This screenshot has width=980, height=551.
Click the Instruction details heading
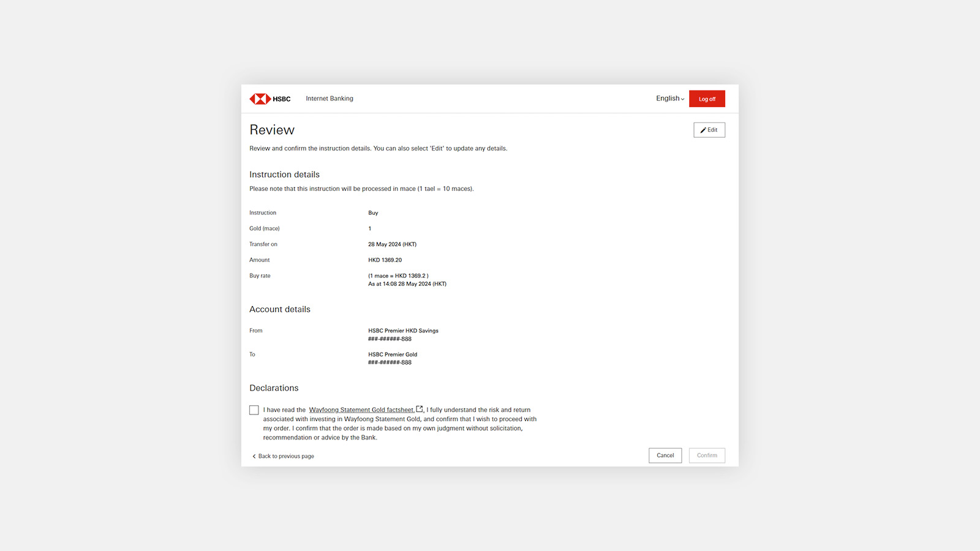click(x=284, y=174)
